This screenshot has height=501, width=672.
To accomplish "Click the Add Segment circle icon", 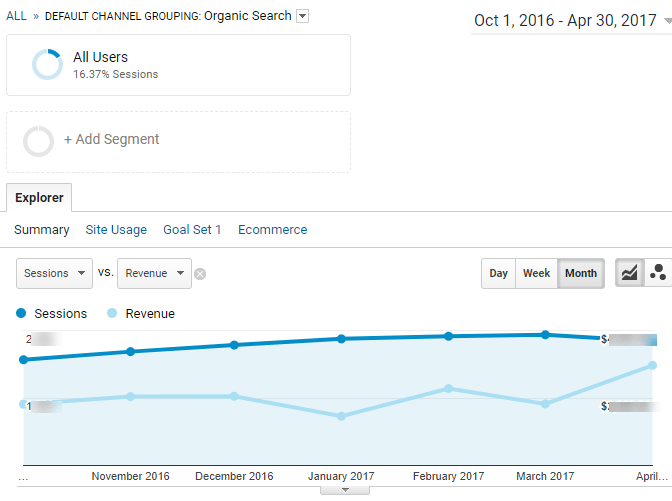I will click(38, 141).
